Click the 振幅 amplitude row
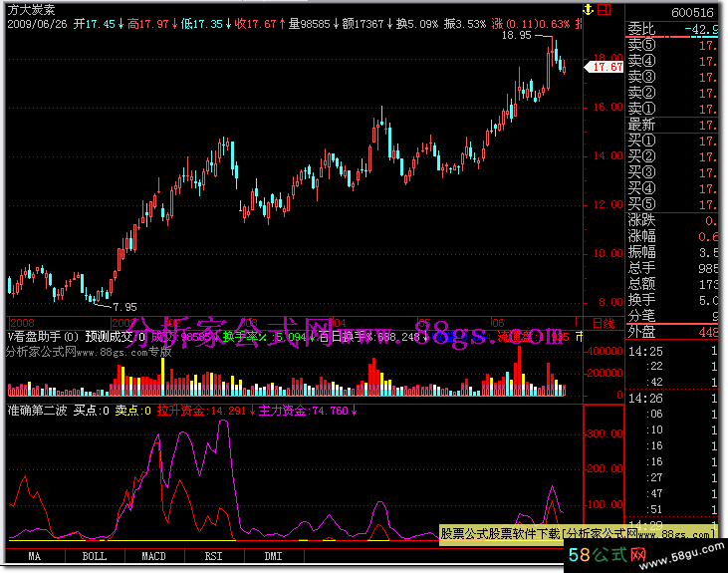Screen dimensions: 728x573 click(672, 252)
